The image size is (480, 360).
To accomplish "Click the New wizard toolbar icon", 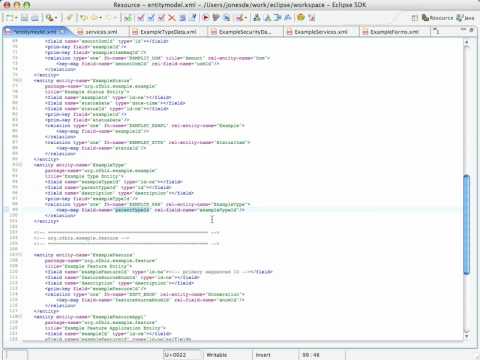I will coord(9,18).
